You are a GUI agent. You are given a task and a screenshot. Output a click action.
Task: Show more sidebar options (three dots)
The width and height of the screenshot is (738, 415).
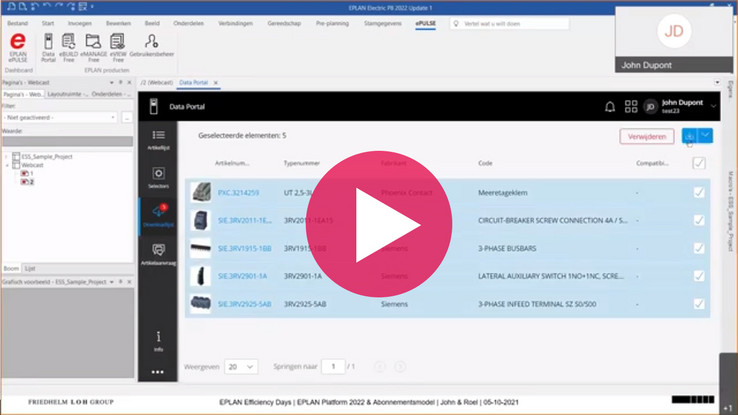pos(158,372)
